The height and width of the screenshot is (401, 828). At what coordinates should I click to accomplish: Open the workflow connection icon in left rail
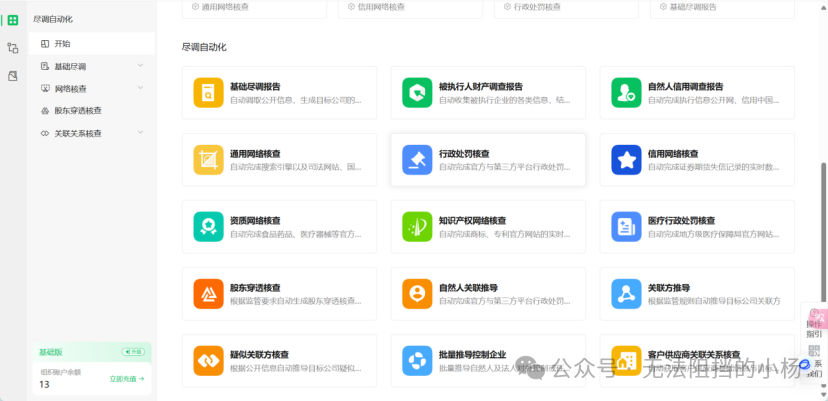point(13,48)
